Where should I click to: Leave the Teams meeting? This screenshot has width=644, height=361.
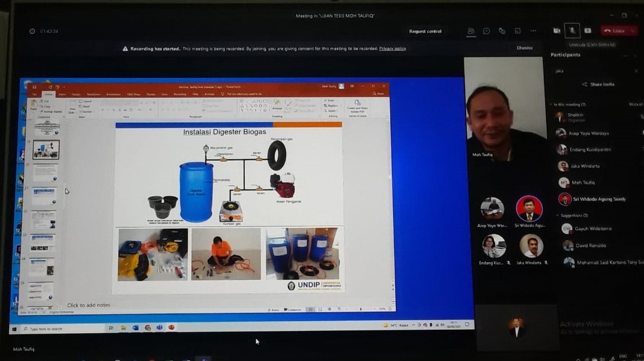click(x=614, y=31)
